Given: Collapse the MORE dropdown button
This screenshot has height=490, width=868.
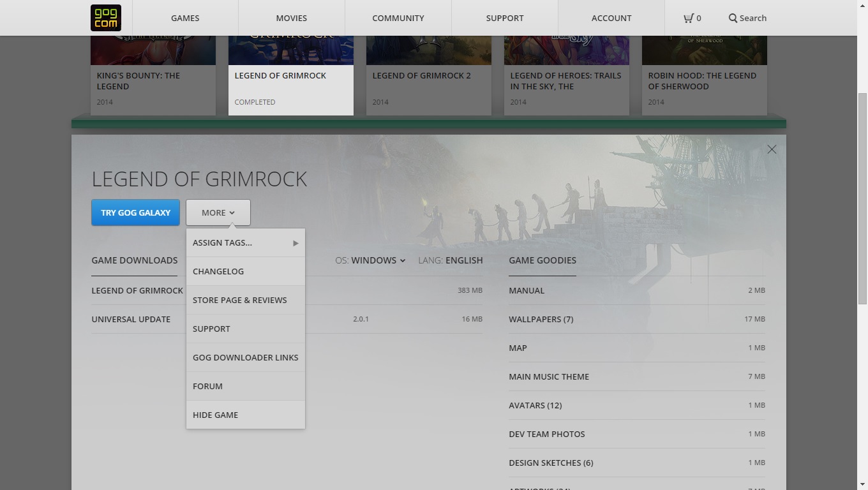Looking at the screenshot, I should pos(218,212).
